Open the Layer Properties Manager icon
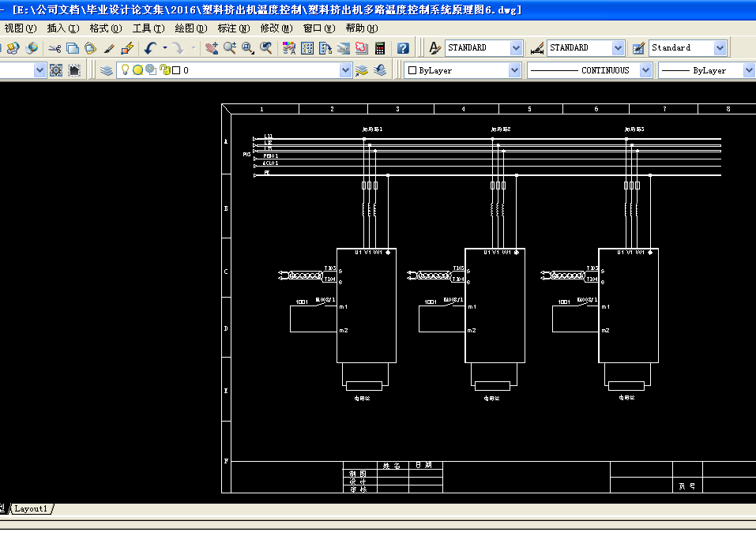This screenshot has width=756, height=536. [x=107, y=70]
